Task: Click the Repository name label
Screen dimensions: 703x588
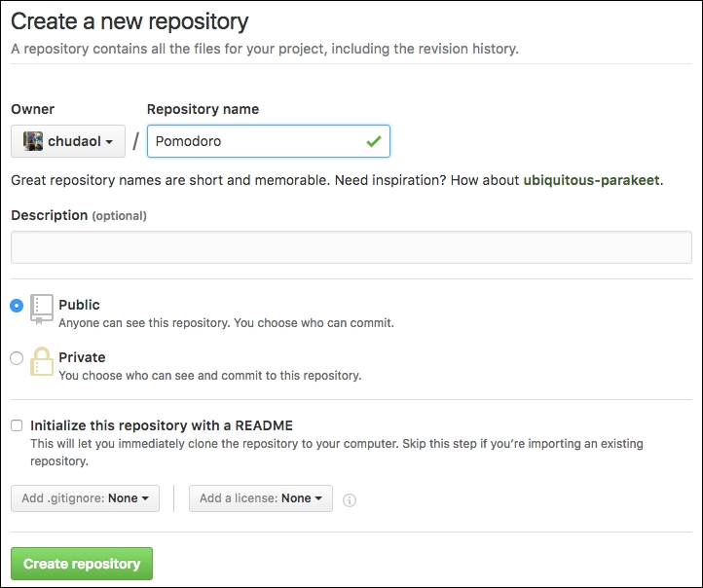Action: click(203, 109)
